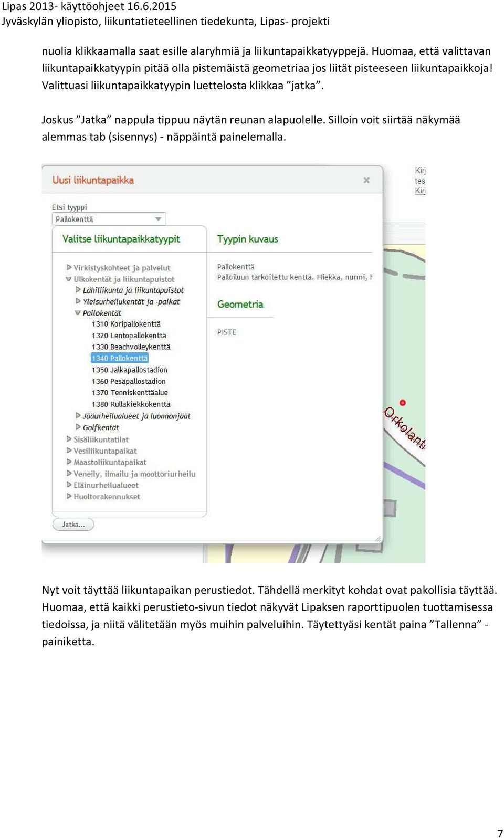Click the red point on map

(x=403, y=403)
